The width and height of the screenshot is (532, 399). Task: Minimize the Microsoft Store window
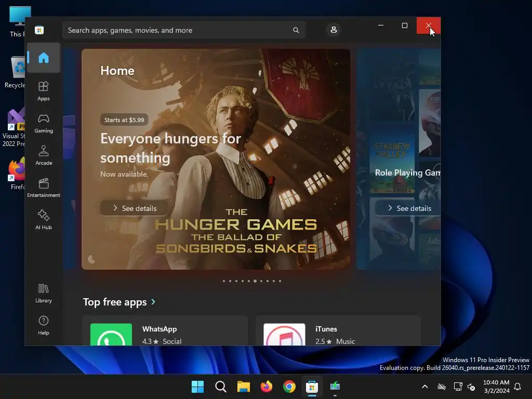381,25
